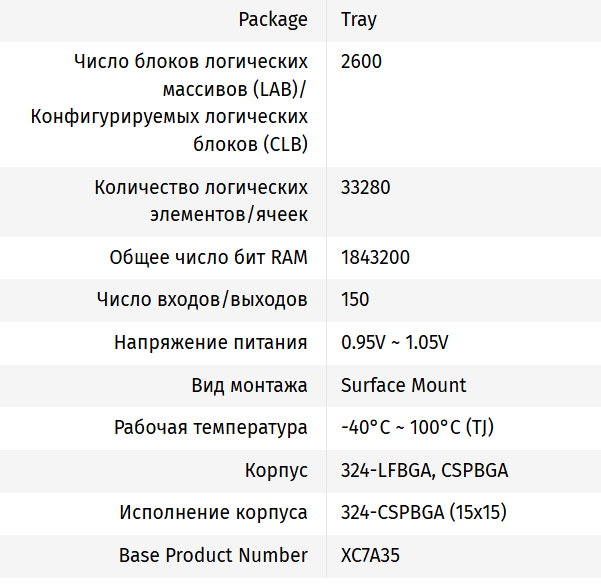This screenshot has height=587, width=601.
Task: Select the "Surface Mount" value
Action: (403, 385)
